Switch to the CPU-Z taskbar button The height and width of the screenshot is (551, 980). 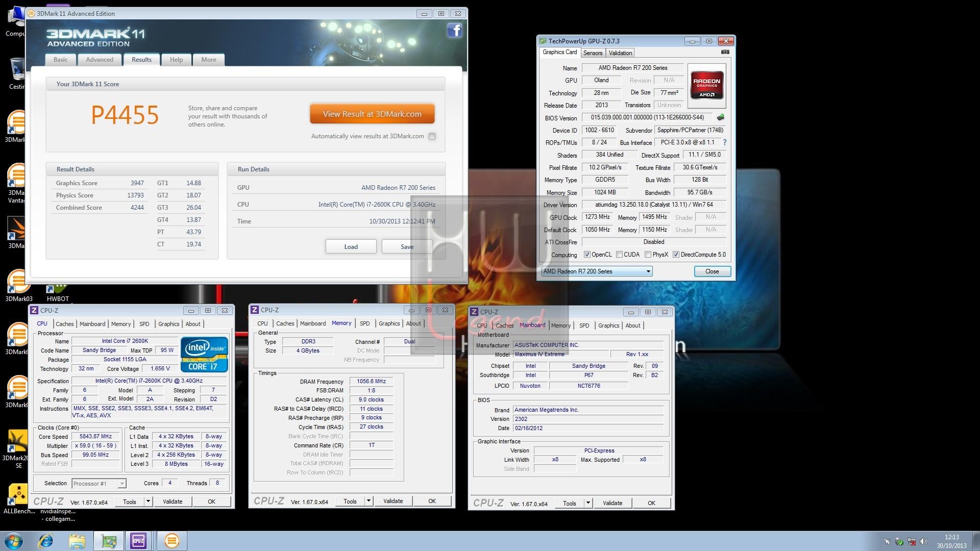[138, 541]
